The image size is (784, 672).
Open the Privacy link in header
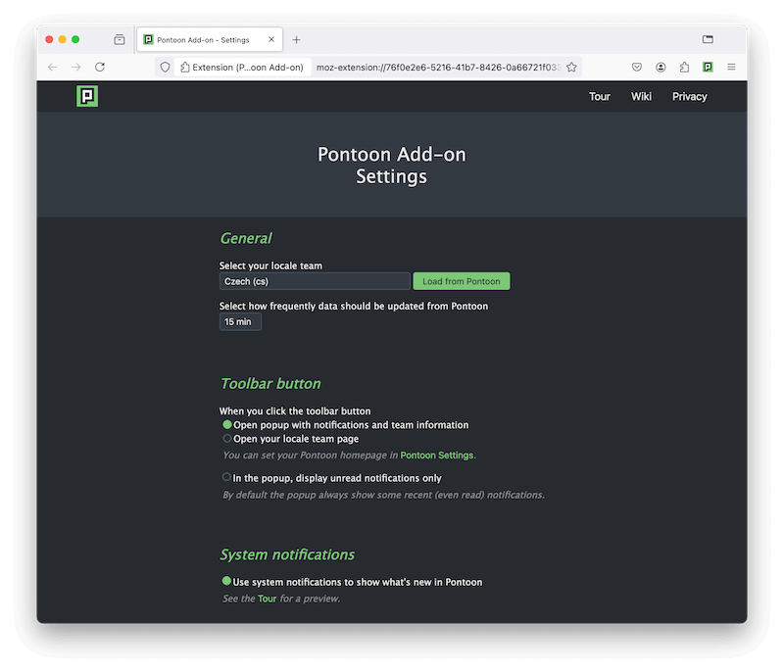point(690,96)
